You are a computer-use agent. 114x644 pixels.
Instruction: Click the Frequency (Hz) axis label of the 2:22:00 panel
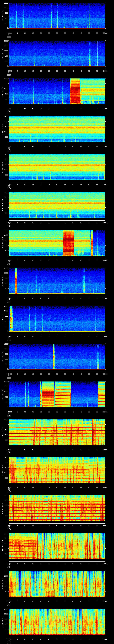[x=3, y=16]
